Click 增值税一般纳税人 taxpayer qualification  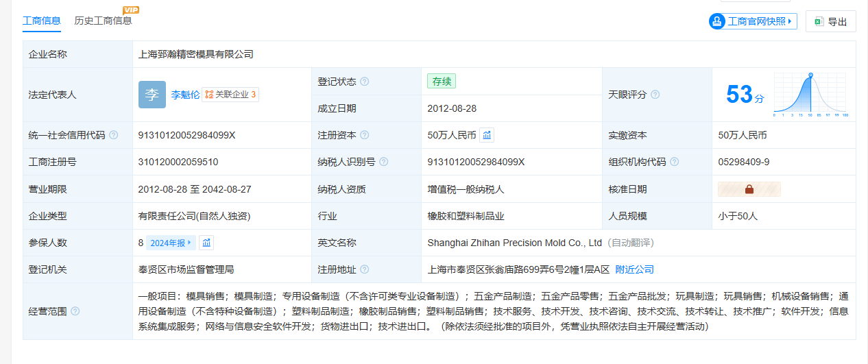coord(466,189)
